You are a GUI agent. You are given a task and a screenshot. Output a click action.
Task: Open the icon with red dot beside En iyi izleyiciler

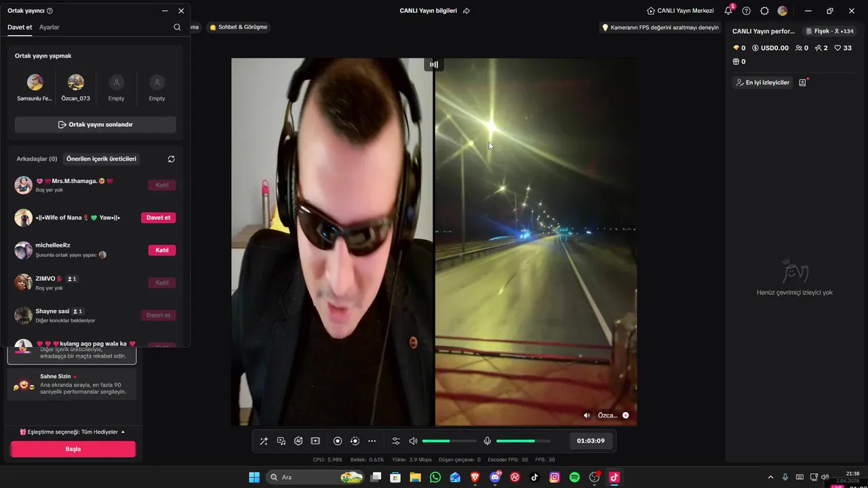tap(803, 82)
